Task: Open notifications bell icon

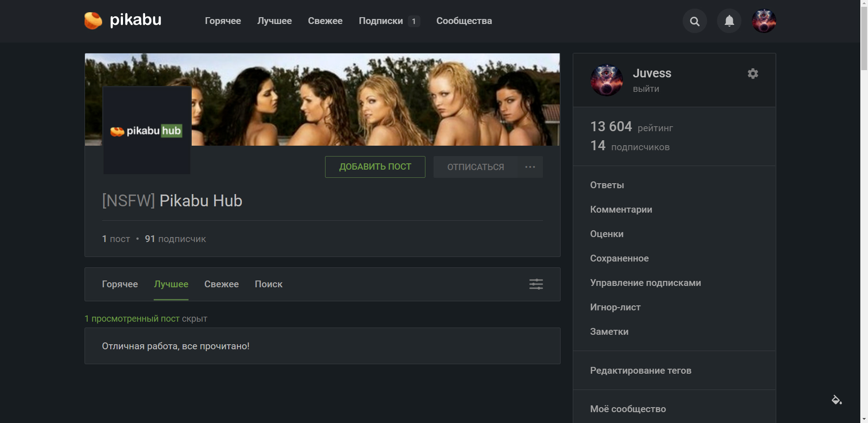Action: point(729,21)
